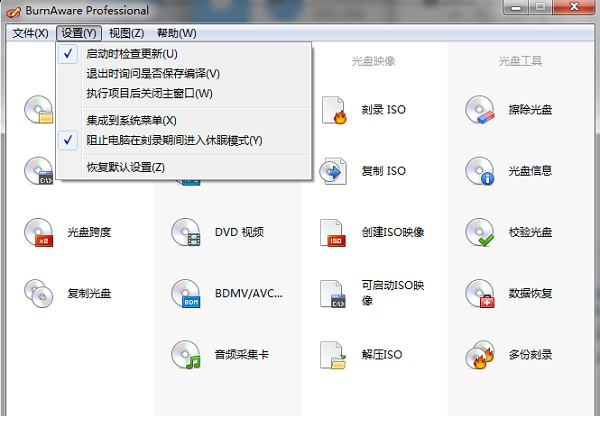Click the Extract ISO folder icon

click(333, 355)
